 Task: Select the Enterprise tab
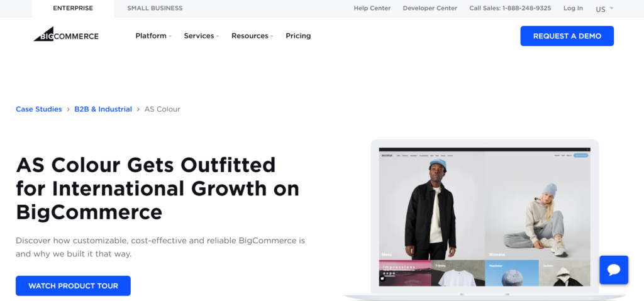73,9
